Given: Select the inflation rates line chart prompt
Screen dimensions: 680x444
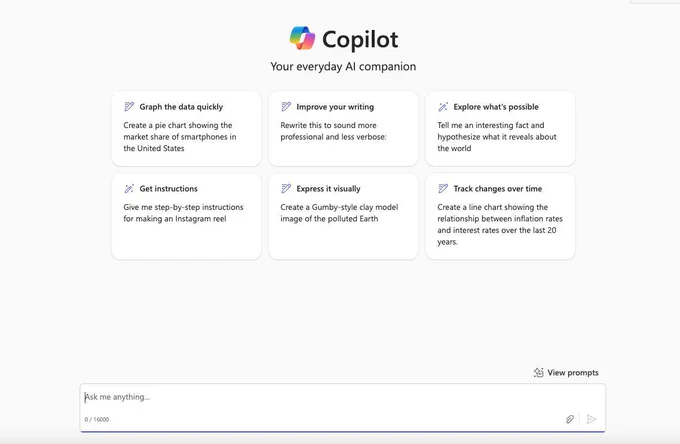Looking at the screenshot, I should [x=500, y=216].
